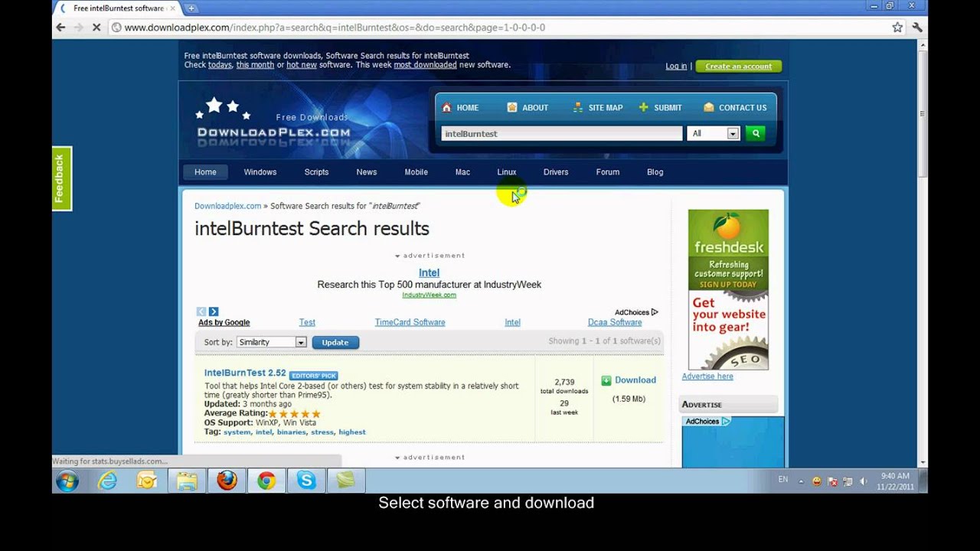Click the Intel advertisement headline
The width and height of the screenshot is (980, 551).
(429, 272)
